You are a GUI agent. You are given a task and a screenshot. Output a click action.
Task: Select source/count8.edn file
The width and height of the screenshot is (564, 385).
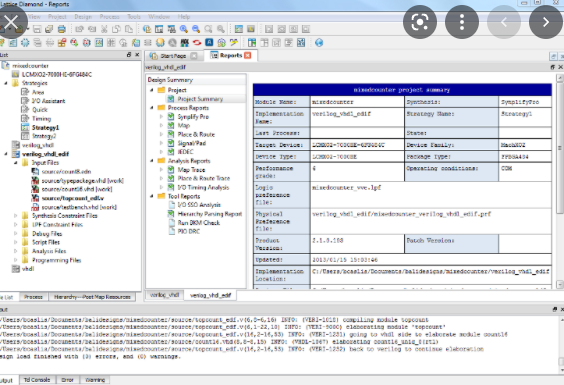[x=66, y=172]
